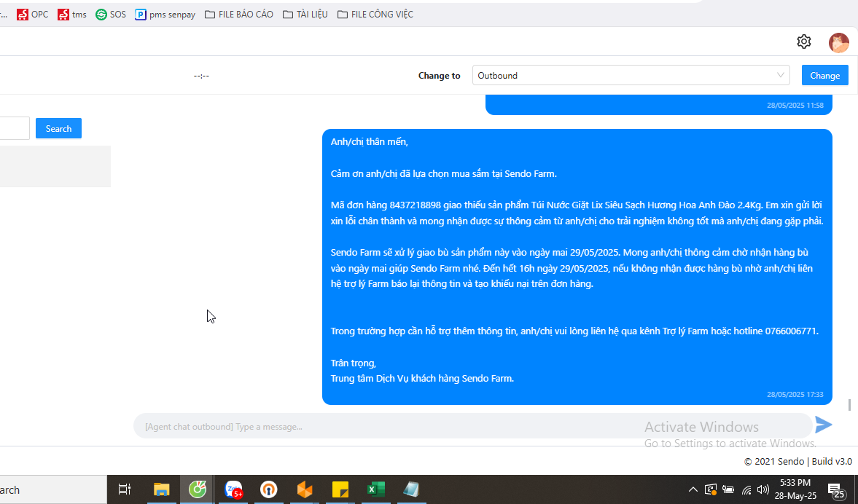Open the orange hexagon app in taskbar
Image resolution: width=858 pixels, height=504 pixels.
coord(305,489)
